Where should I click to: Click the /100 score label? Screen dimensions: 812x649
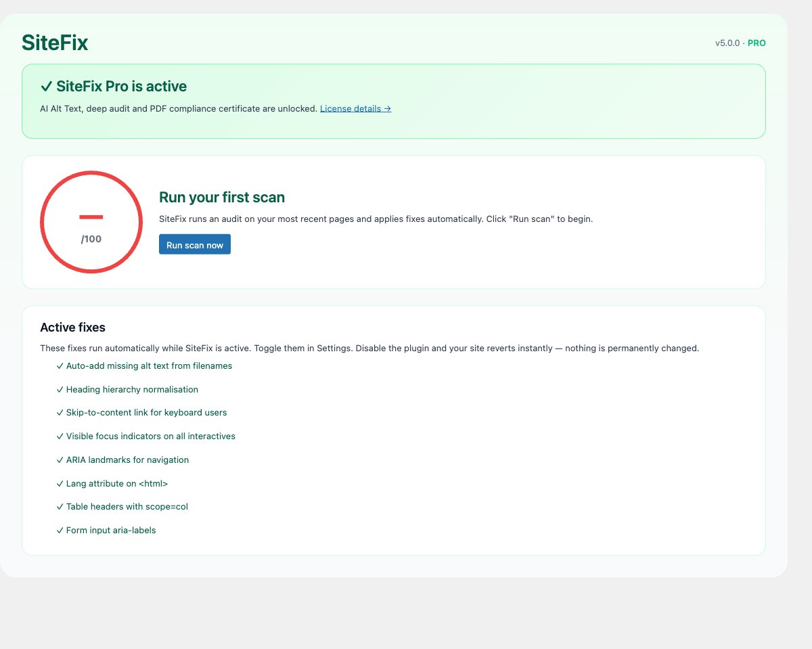pos(91,239)
